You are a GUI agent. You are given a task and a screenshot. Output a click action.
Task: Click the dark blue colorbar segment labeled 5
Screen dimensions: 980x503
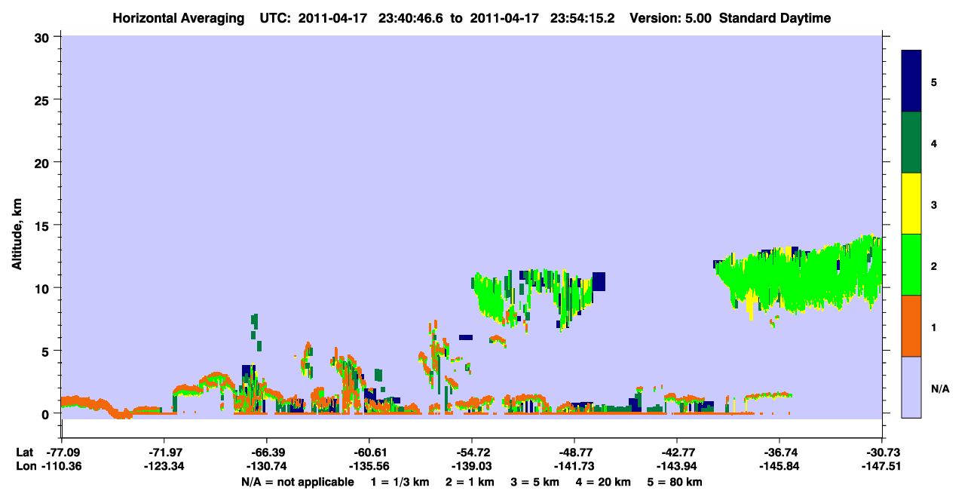coord(911,81)
